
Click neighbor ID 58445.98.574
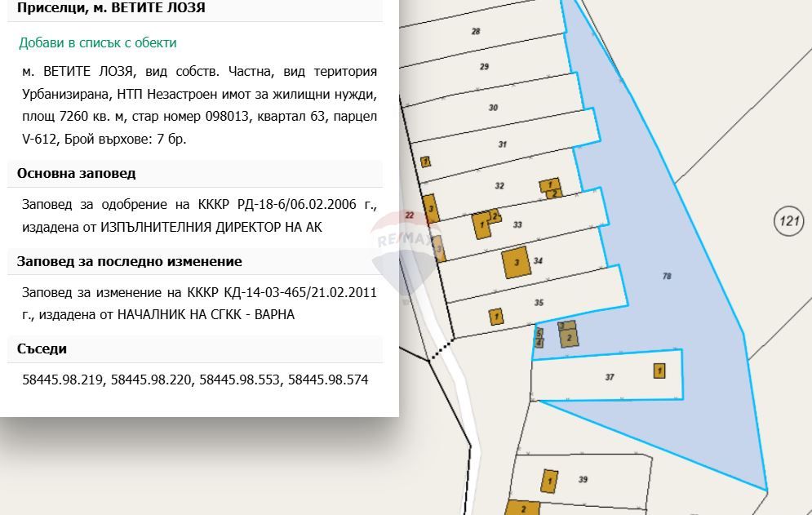coord(328,380)
